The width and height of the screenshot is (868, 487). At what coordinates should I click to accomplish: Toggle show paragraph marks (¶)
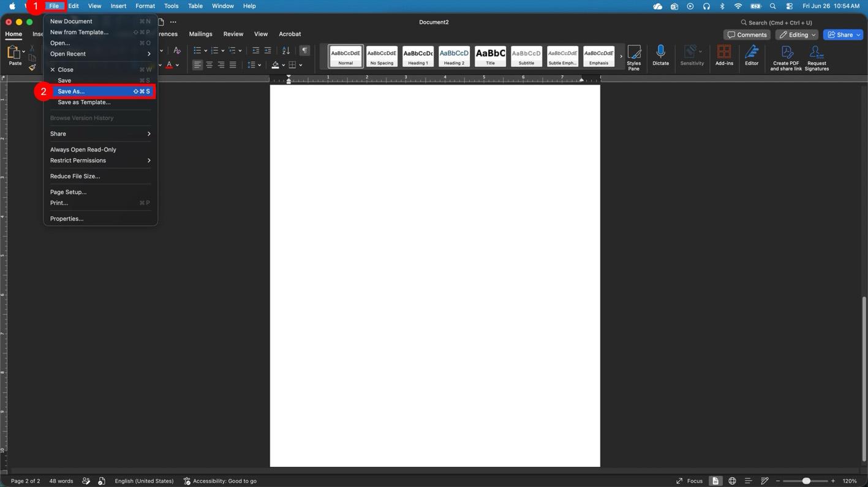coord(304,50)
